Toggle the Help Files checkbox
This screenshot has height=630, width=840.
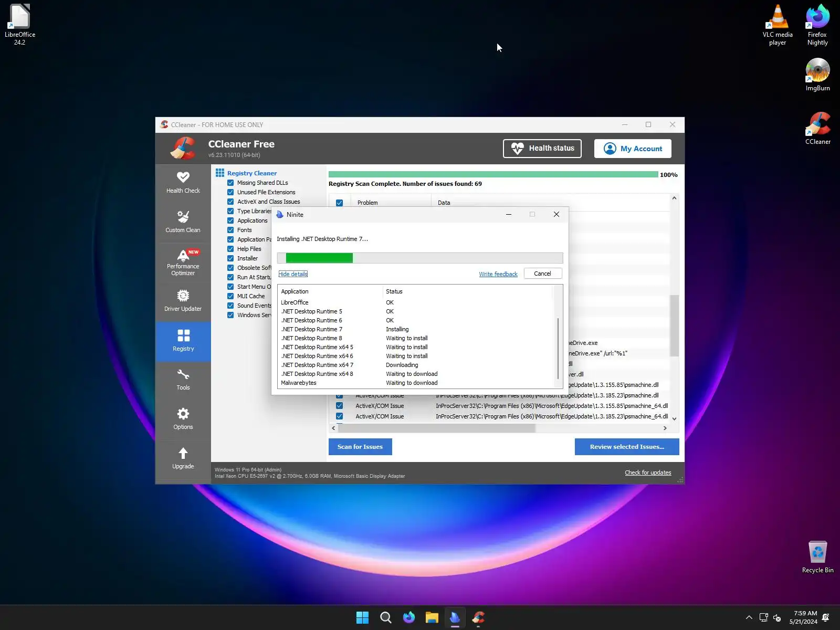(x=230, y=249)
